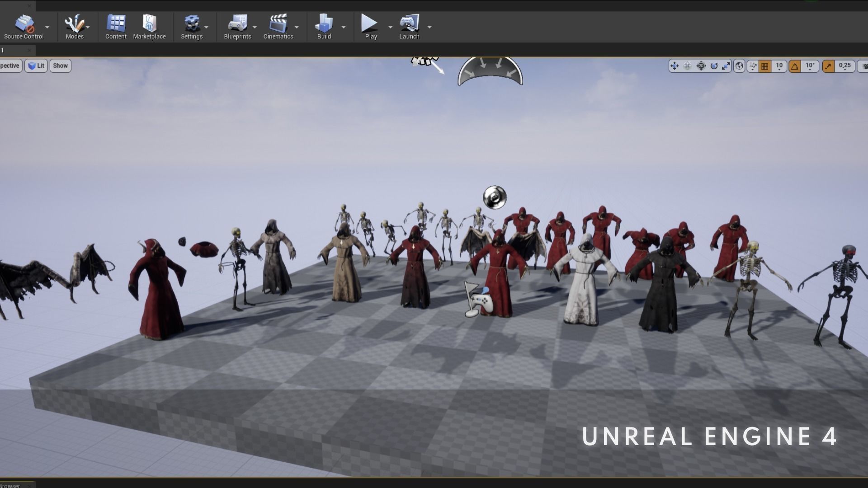Open the Lit view mode menu
This screenshot has height=488, width=868.
36,66
